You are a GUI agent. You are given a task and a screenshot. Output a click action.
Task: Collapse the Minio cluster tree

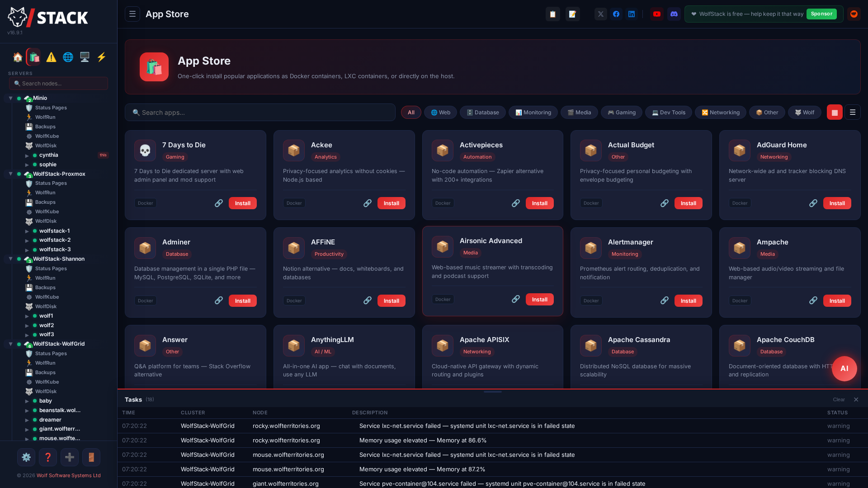pyautogui.click(x=10, y=98)
